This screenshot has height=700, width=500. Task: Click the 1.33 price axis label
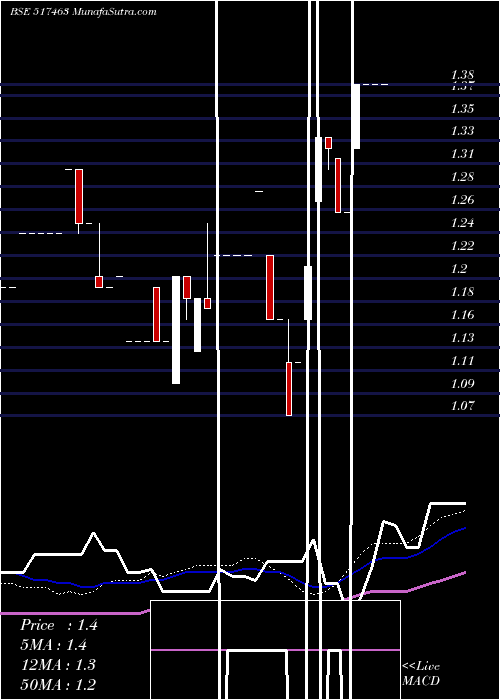tap(462, 131)
